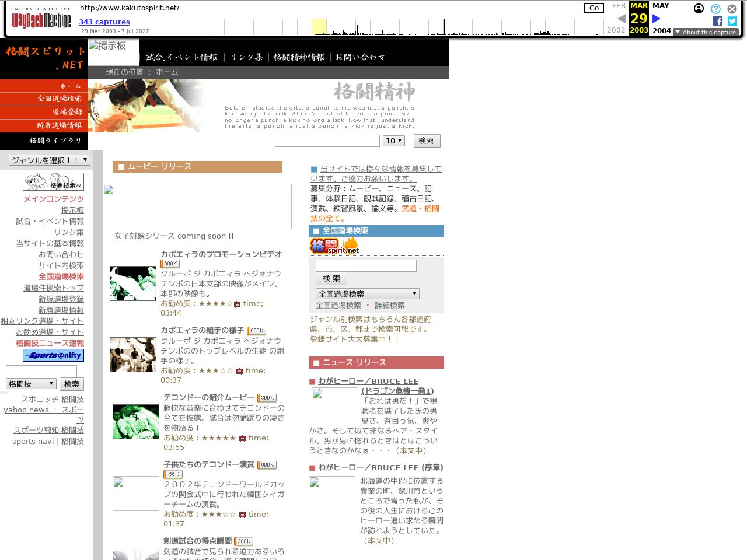Share capture on Twitter

pos(732,21)
